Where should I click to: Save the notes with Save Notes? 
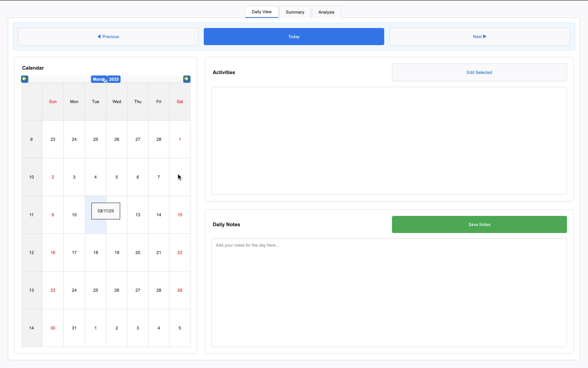[479, 224]
